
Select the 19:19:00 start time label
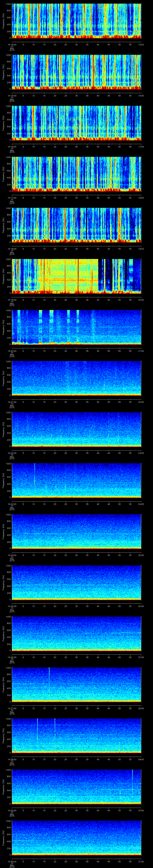(12, 300)
